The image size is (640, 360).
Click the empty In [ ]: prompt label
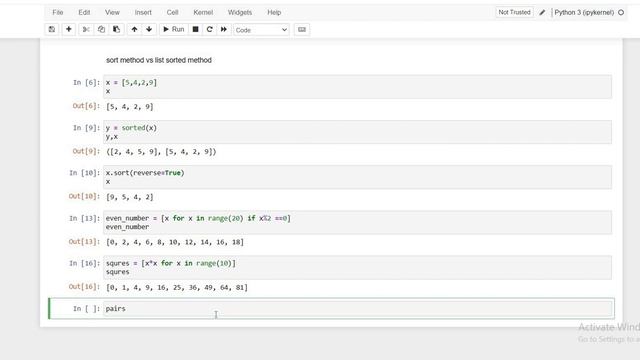(x=86, y=309)
